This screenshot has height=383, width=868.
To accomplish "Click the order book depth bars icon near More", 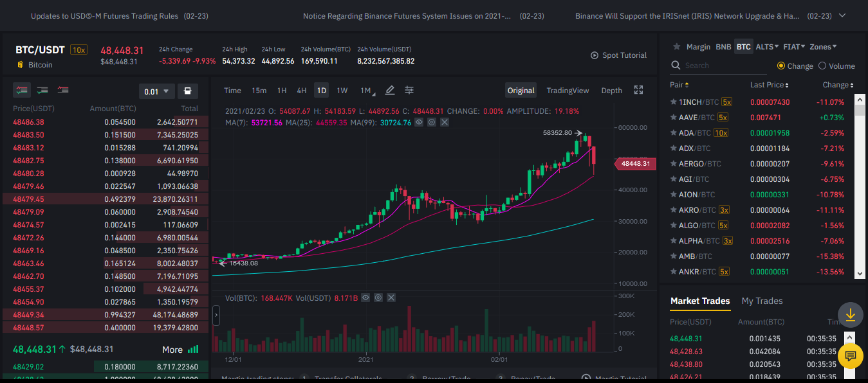I will (193, 350).
